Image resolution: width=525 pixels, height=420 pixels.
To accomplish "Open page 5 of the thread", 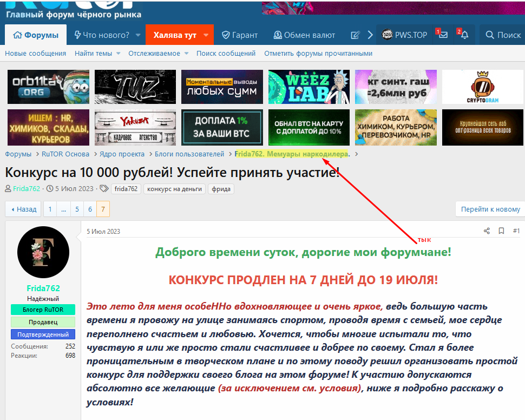I will point(77,209).
